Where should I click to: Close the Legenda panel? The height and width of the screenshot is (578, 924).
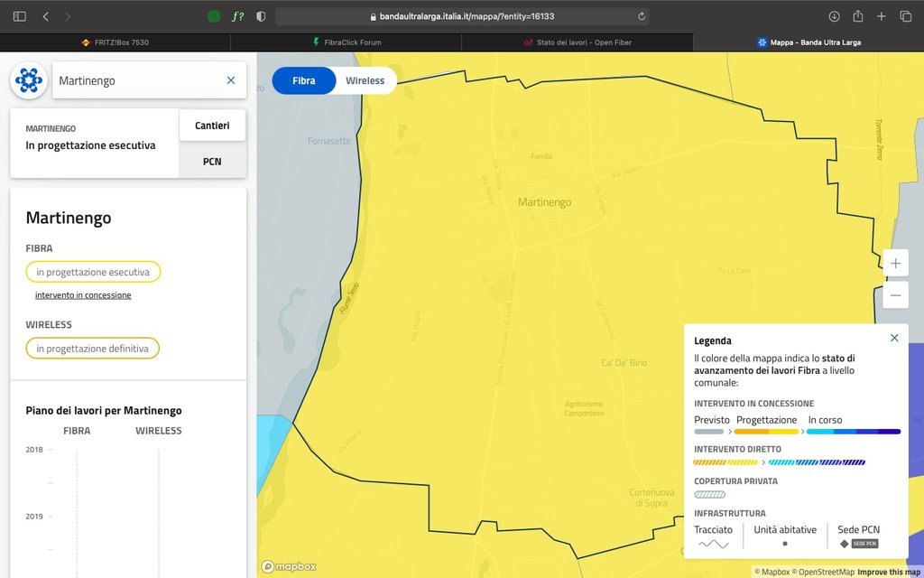tap(894, 338)
